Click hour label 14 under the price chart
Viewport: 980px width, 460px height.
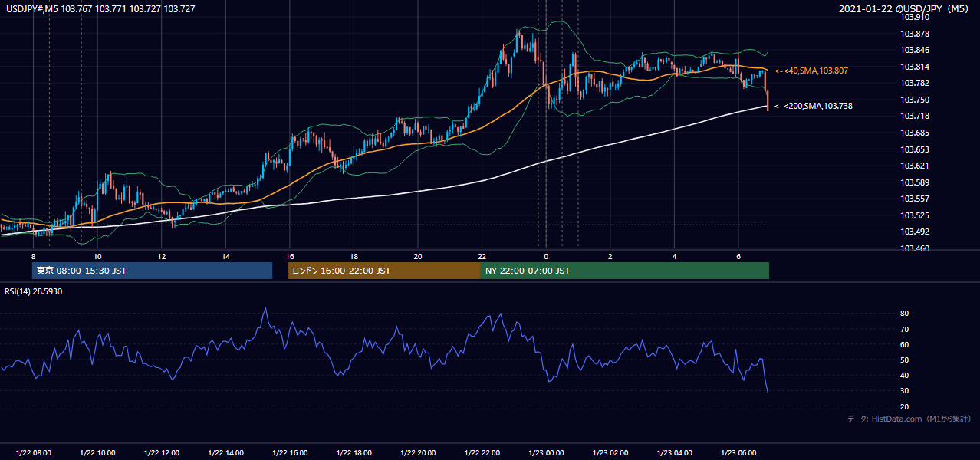coord(225,255)
